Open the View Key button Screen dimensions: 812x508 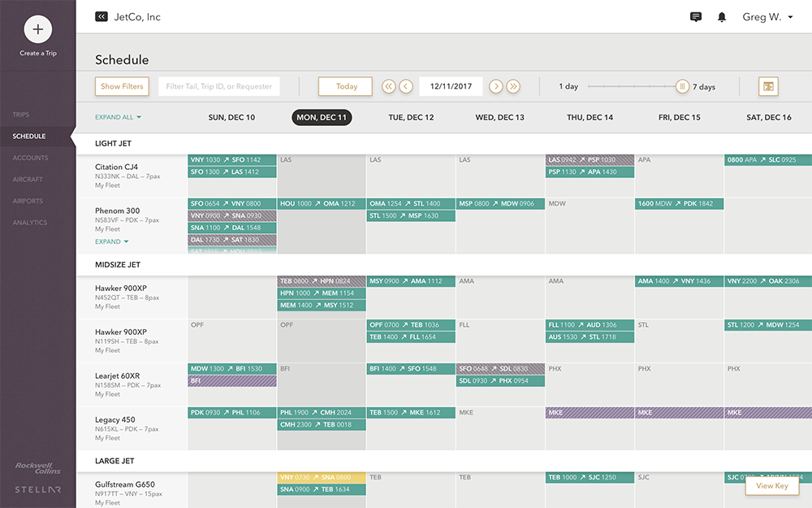771,486
